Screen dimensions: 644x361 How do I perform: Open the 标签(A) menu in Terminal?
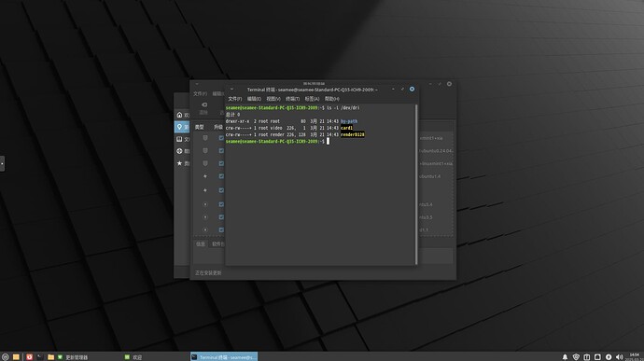pos(312,99)
